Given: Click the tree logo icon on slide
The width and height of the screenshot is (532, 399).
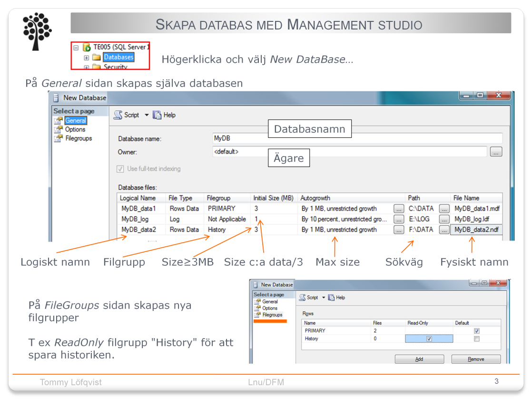Looking at the screenshot, I should (x=37, y=31).
